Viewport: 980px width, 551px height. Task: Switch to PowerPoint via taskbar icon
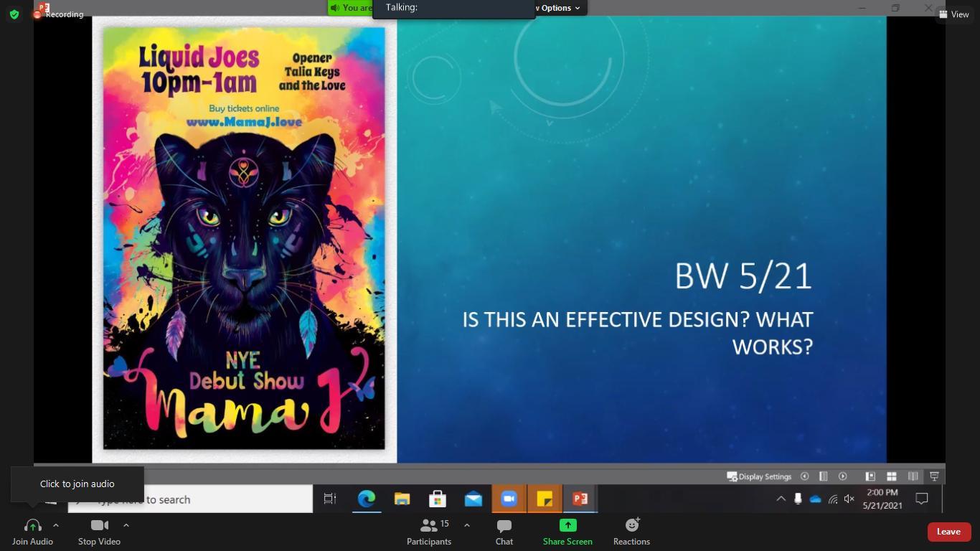(x=580, y=499)
